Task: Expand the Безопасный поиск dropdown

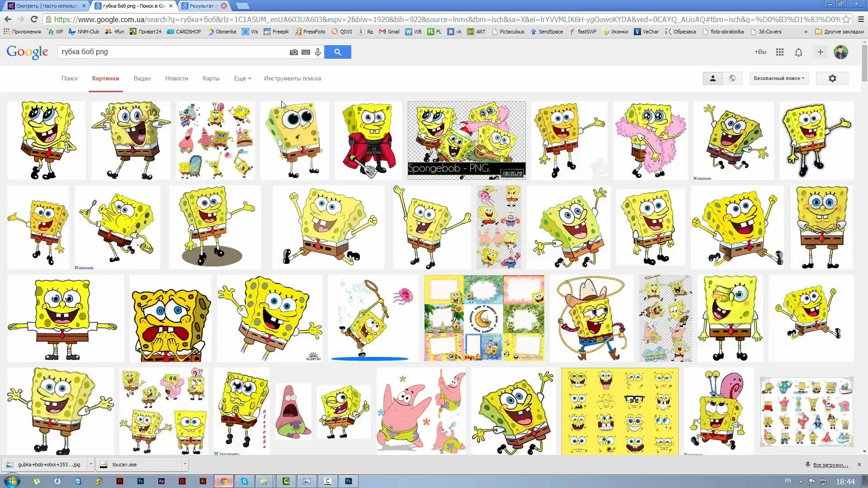Action: coord(779,78)
